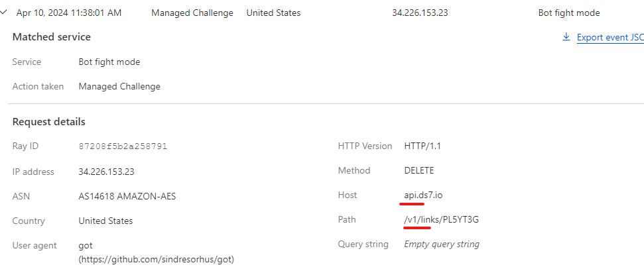
Task: Click the ASN value AS14618 AMAZON-AES
Action: tap(127, 196)
